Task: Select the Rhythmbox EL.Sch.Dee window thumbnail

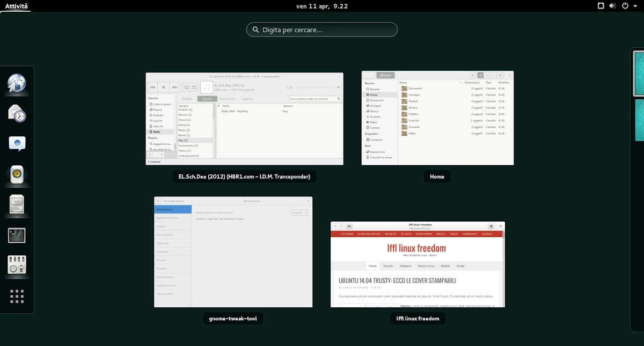Action: coord(244,119)
